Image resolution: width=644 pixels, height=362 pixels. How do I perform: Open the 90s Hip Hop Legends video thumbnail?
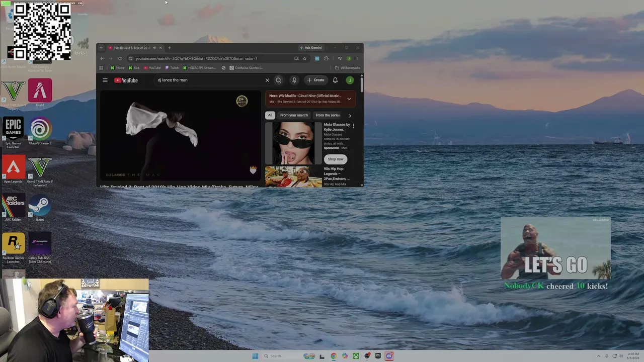point(293,177)
